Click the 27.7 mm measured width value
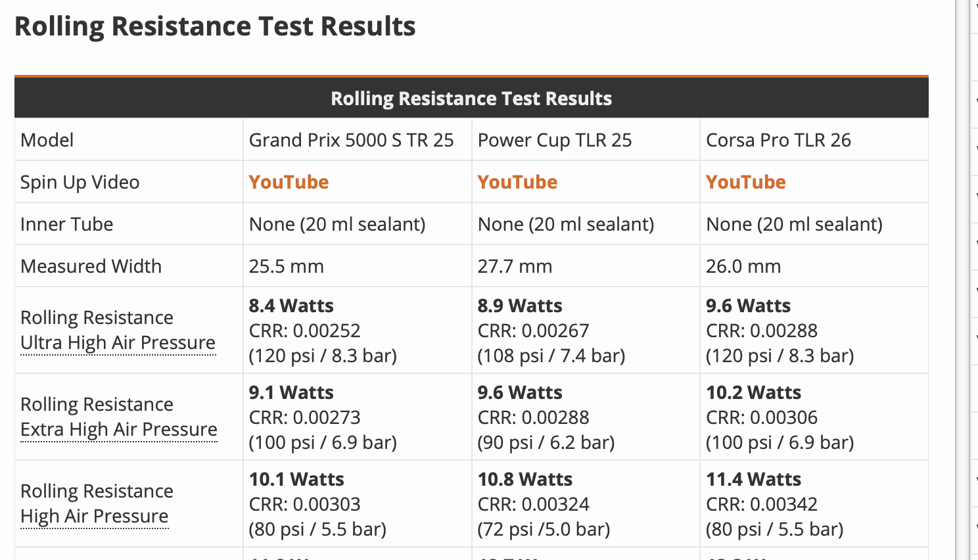Viewport: 978px width, 560px height. coord(515,266)
